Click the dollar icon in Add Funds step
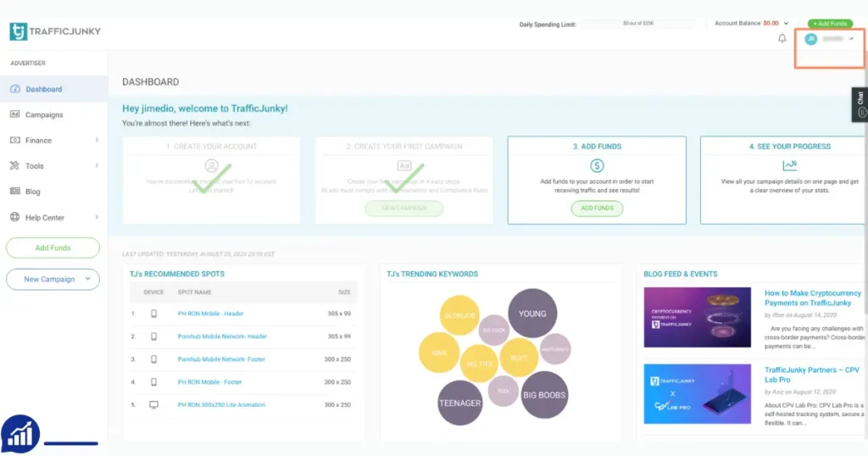The width and height of the screenshot is (868, 456). click(x=597, y=165)
